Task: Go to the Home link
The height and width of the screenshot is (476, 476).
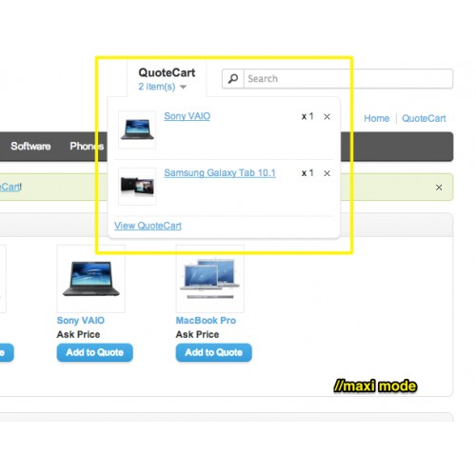Action: pyautogui.click(x=376, y=118)
